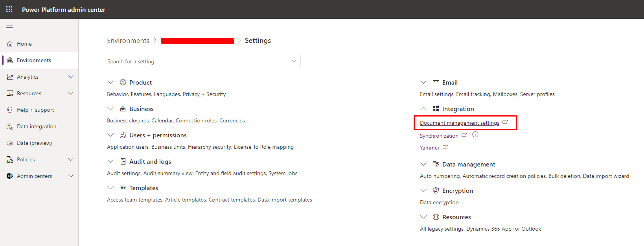Click the info icon beside Synchronization
The height and width of the screenshot is (246, 644).
[475, 135]
